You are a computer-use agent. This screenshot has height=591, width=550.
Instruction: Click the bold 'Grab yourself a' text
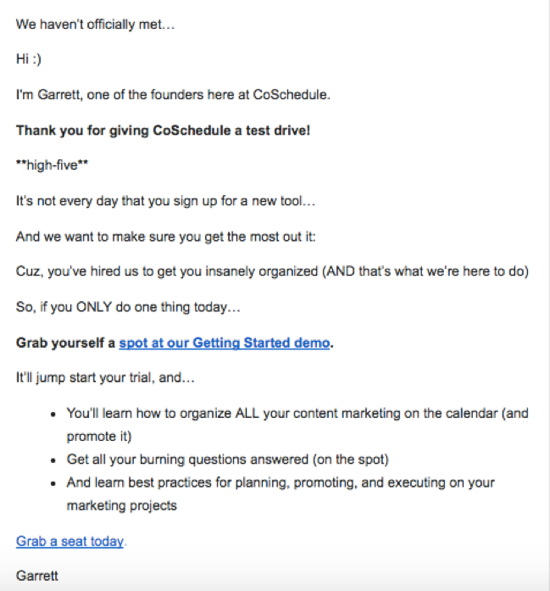65,343
